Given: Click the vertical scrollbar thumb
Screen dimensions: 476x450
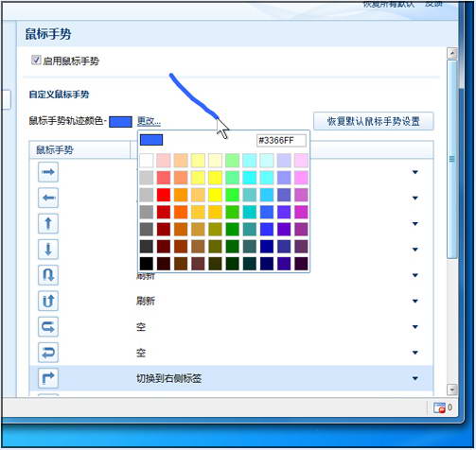Looking at the screenshot, I should [452, 159].
